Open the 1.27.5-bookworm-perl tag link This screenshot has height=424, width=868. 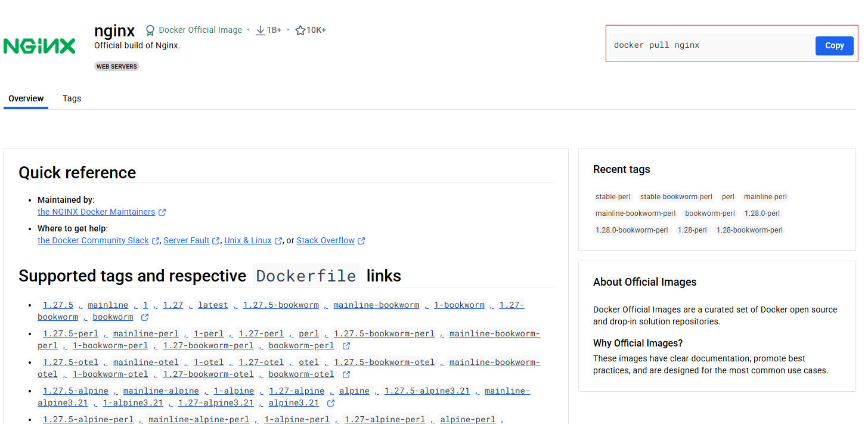384,334
